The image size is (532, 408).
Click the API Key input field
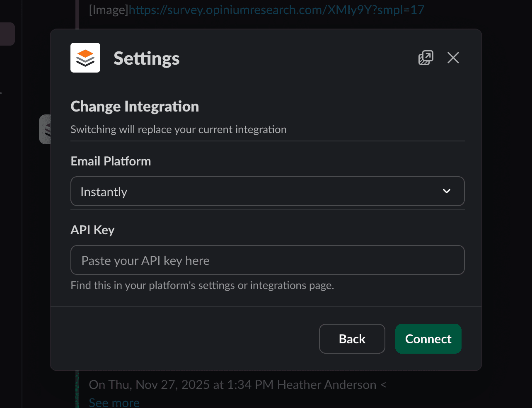[x=267, y=260]
